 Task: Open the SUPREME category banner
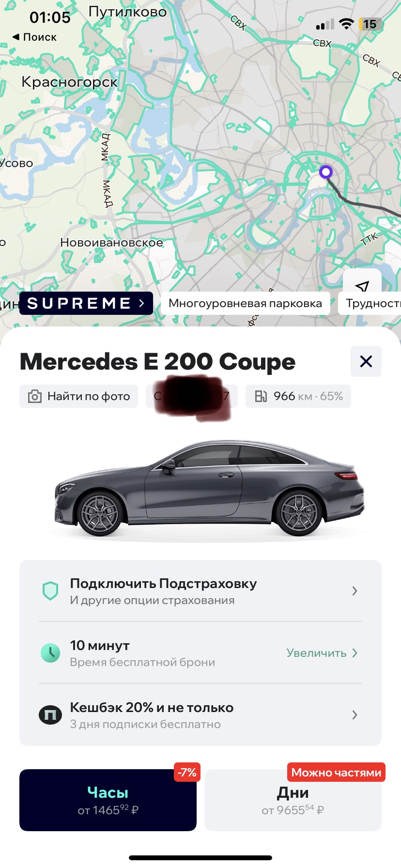tap(86, 303)
